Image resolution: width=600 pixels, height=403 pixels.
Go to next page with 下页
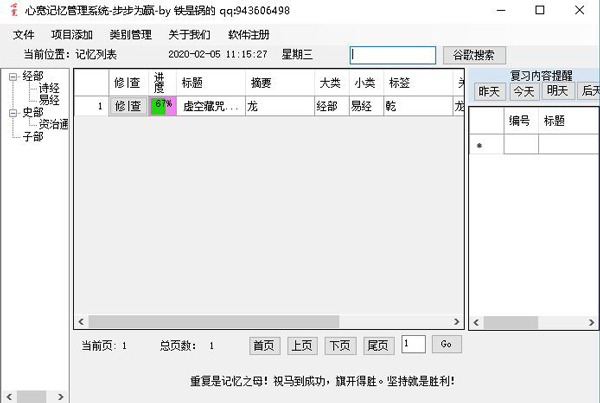click(x=340, y=345)
